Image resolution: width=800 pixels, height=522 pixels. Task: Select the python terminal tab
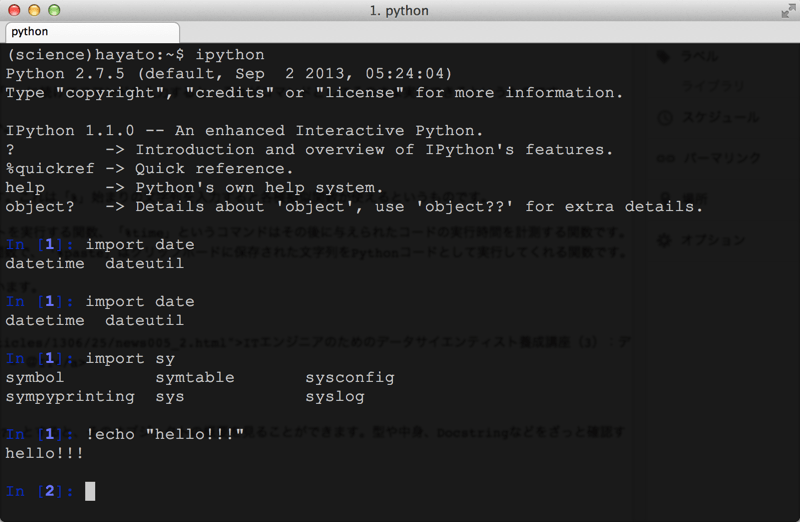(92, 32)
